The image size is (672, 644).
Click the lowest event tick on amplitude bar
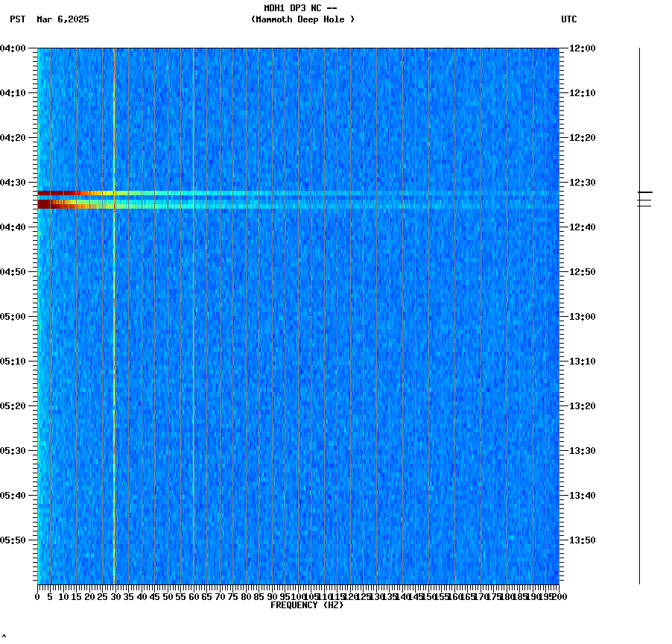[644, 206]
